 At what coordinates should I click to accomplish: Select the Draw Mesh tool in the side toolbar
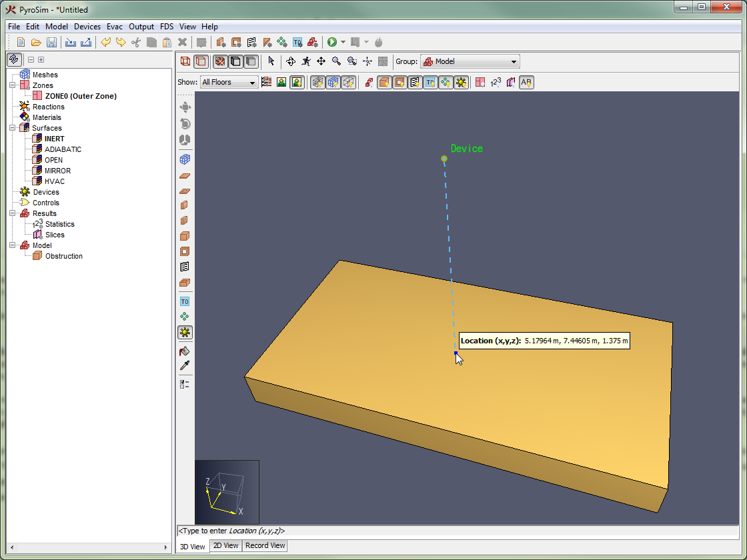pos(185,159)
